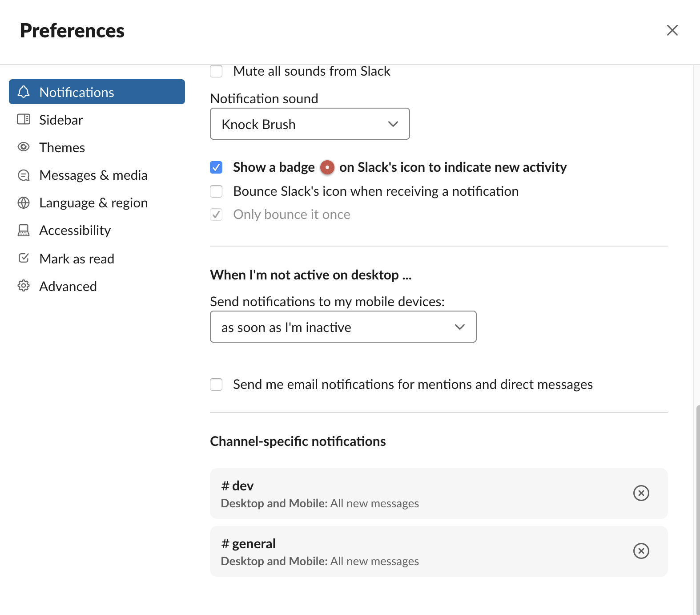Select Language & region settings

[x=97, y=202]
